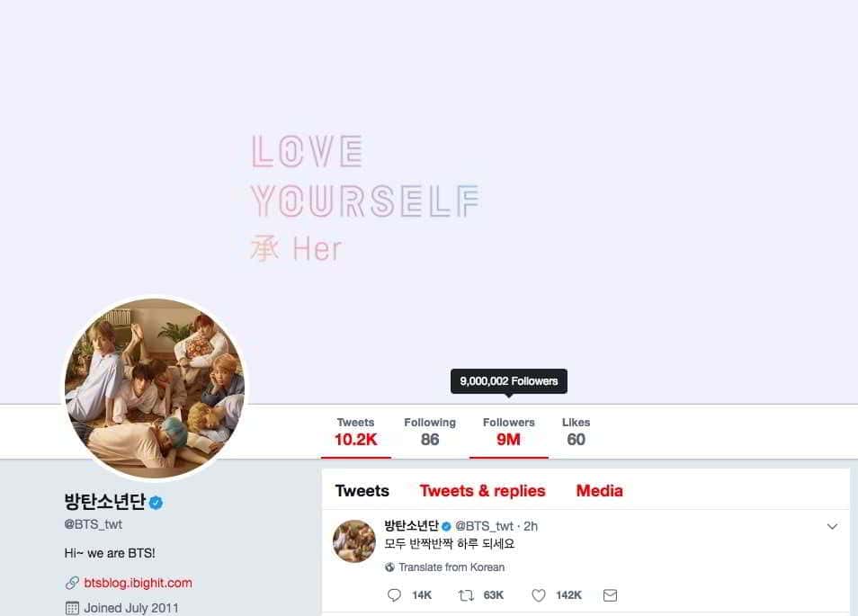This screenshot has width=858, height=616.
Task: Send tweet via direct message envelope icon
Action: (x=610, y=595)
